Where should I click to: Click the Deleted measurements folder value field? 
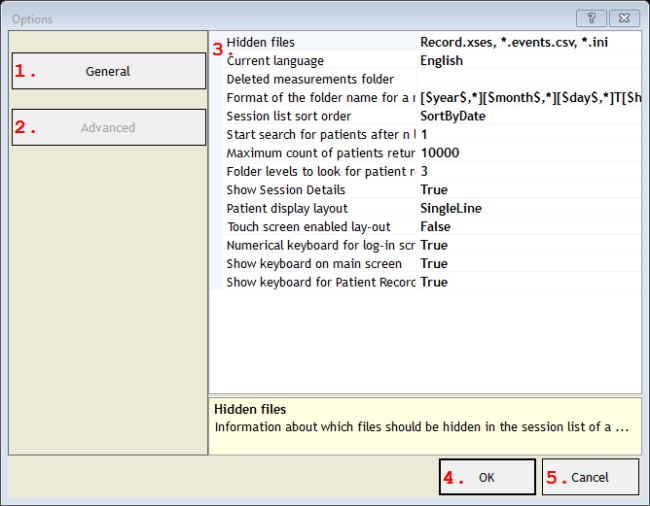tap(528, 79)
